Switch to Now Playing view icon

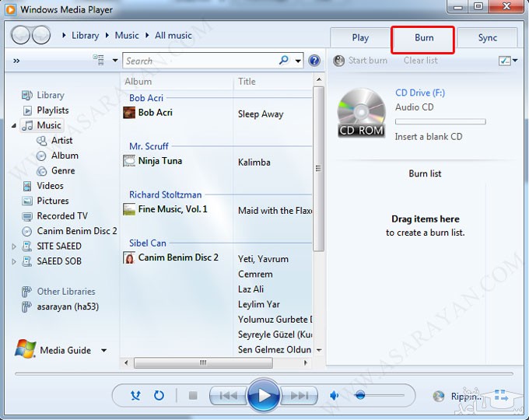tap(500, 396)
